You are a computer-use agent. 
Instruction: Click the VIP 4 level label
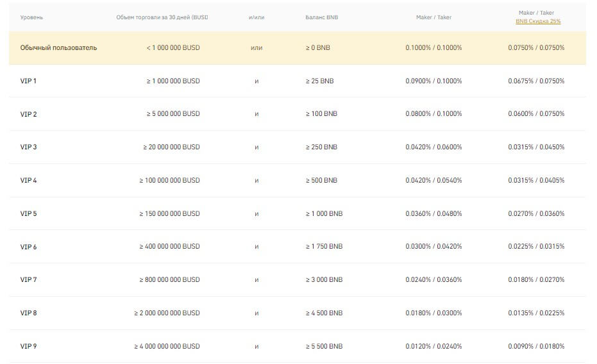click(29, 181)
